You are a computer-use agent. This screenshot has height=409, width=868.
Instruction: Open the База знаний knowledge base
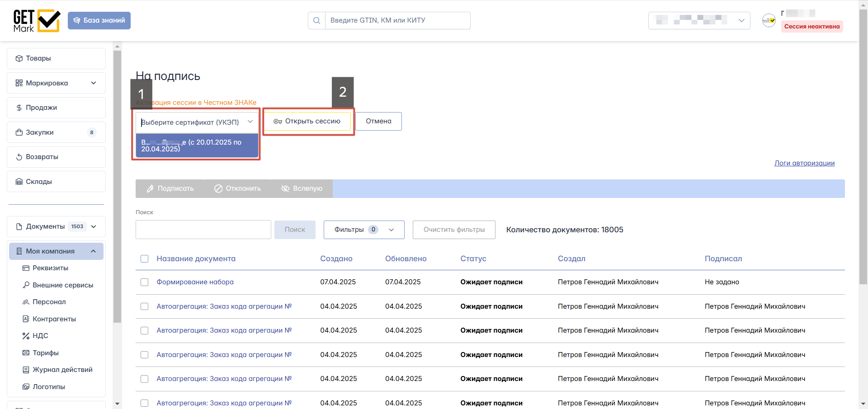(x=99, y=21)
